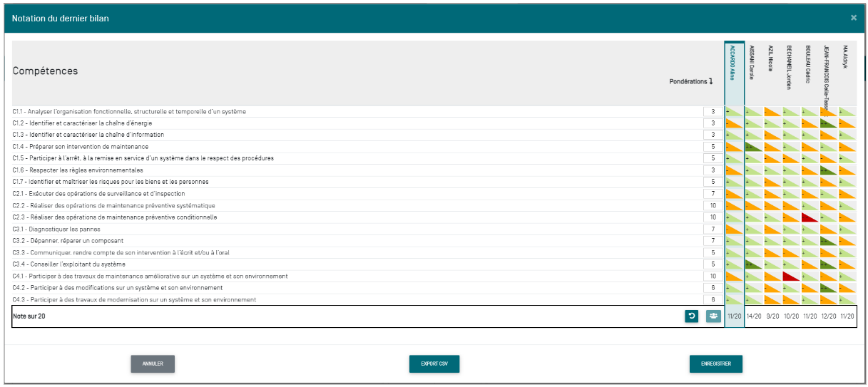Click rating cell for C1.1, MA Aldryk
This screenshot has width=868, height=387.
847,112
